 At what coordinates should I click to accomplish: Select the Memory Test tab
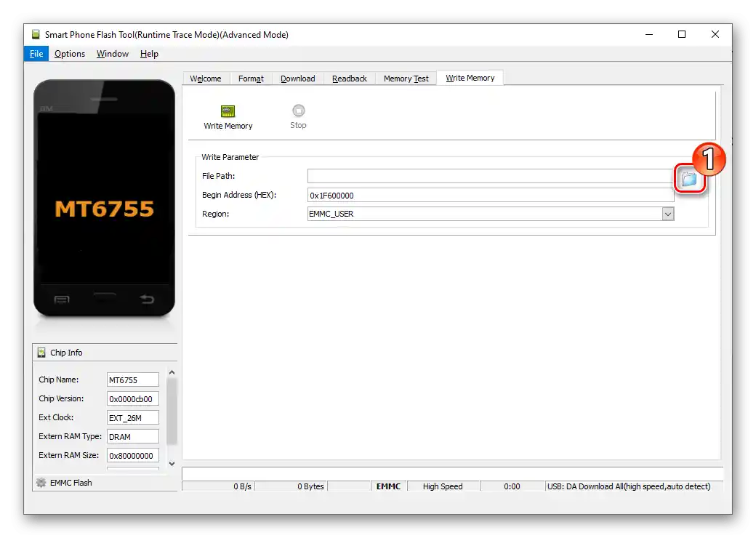(406, 78)
